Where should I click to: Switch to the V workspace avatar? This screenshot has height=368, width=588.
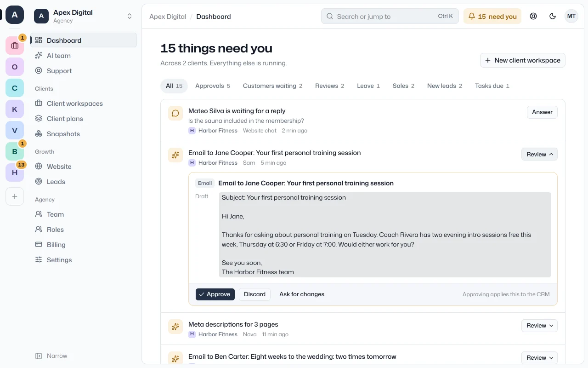[x=15, y=130]
